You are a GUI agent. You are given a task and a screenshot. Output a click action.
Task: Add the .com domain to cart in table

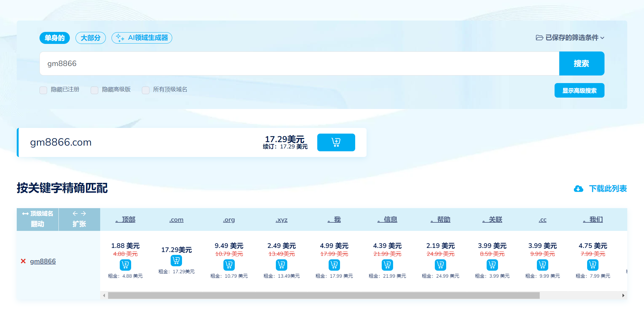point(176,260)
